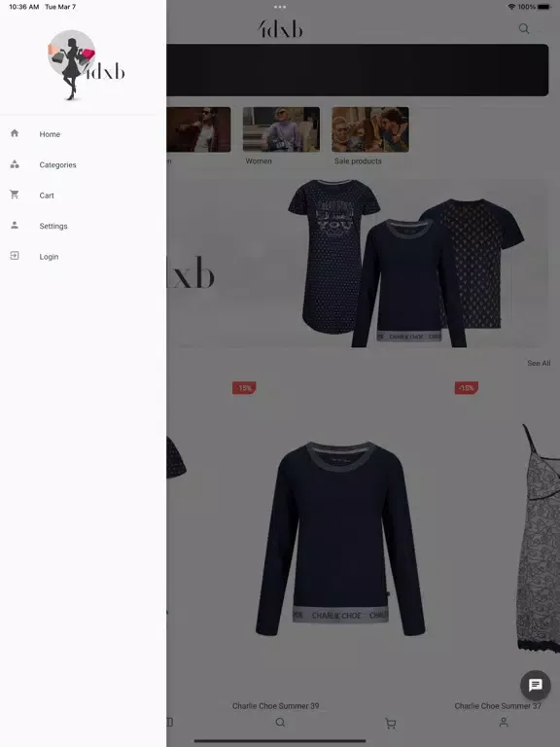Open the Categories menu item
Viewport: 560px width, 747px height.
83,164
